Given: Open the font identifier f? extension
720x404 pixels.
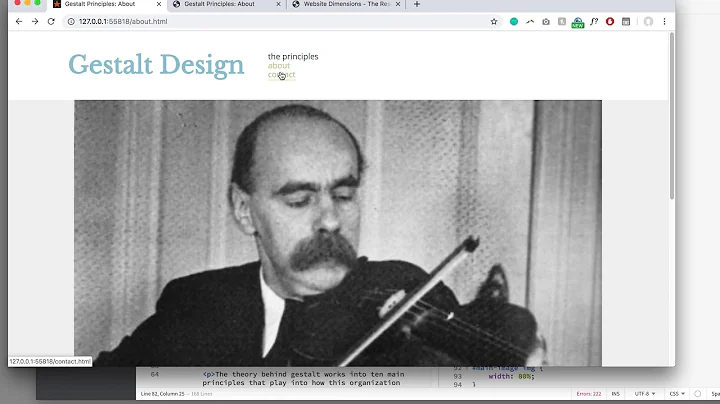Looking at the screenshot, I should pyautogui.click(x=594, y=22).
